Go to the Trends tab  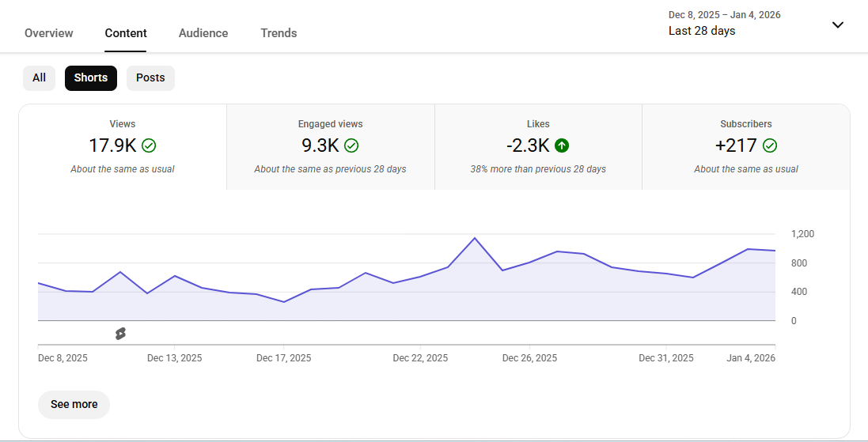click(x=279, y=33)
